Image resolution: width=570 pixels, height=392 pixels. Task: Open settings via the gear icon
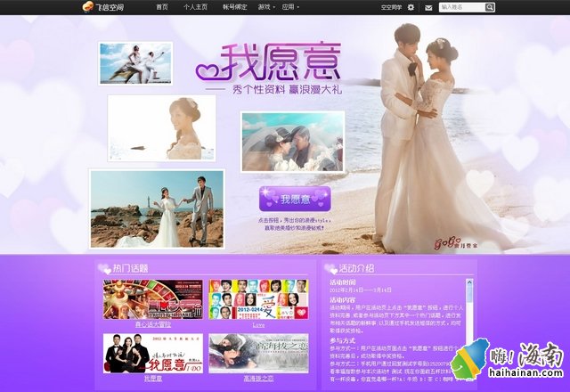pyautogui.click(x=411, y=7)
